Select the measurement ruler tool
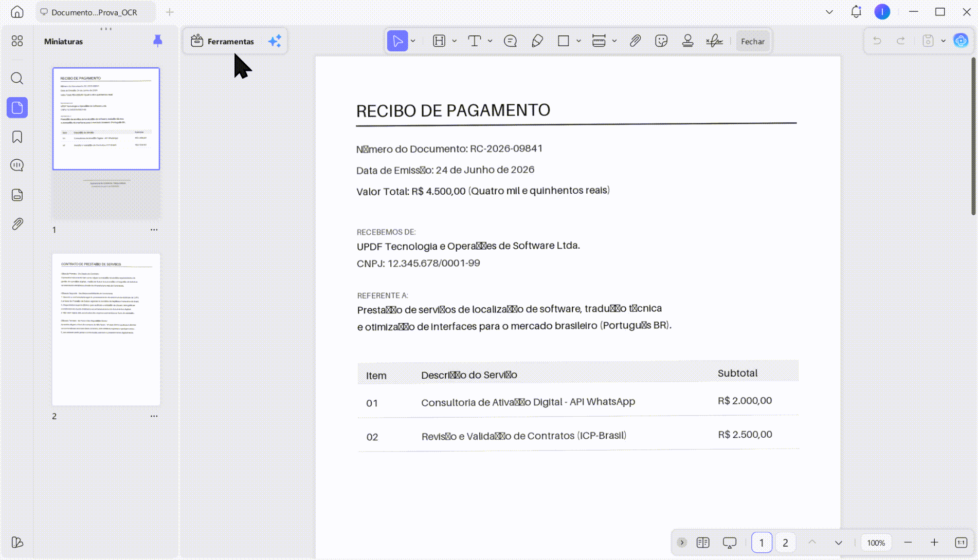 tap(599, 41)
